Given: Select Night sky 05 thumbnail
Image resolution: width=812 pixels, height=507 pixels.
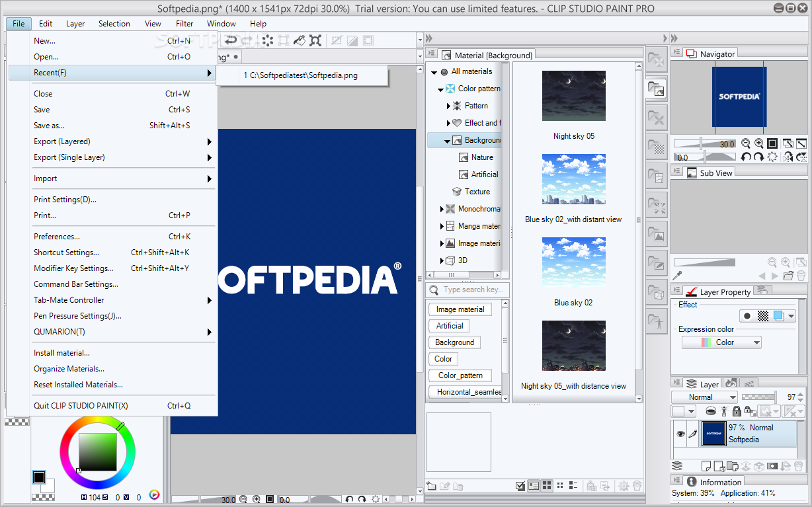Looking at the screenshot, I should coord(573,96).
